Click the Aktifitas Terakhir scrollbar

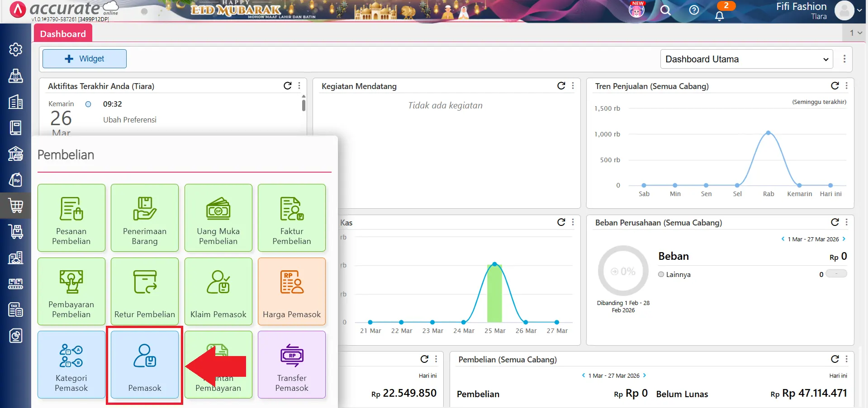[x=304, y=105]
